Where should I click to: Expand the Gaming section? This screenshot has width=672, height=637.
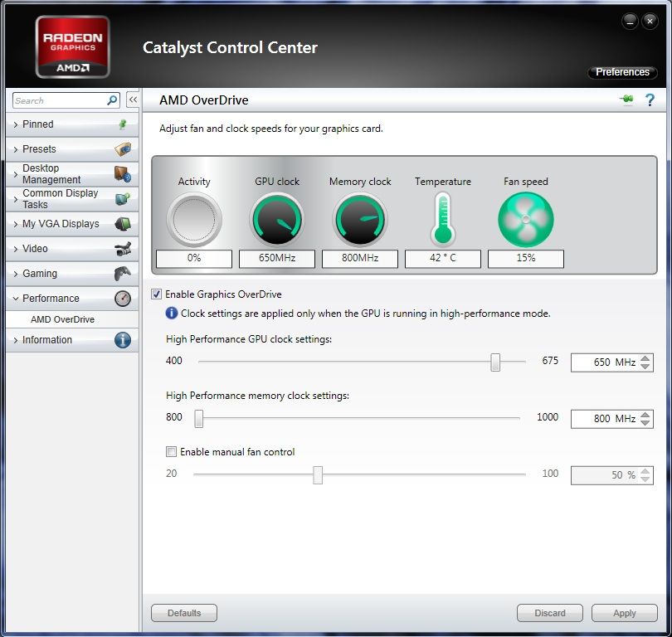pos(68,274)
